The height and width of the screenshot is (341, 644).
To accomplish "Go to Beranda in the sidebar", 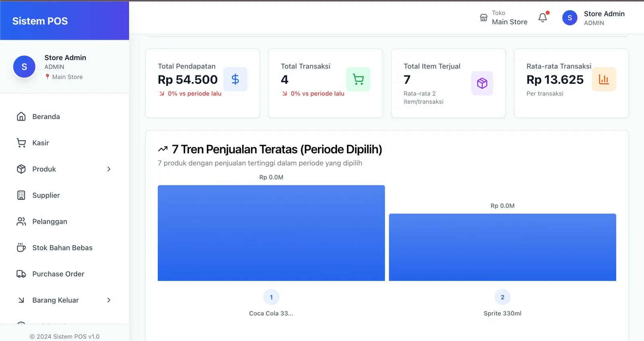I will coord(46,117).
